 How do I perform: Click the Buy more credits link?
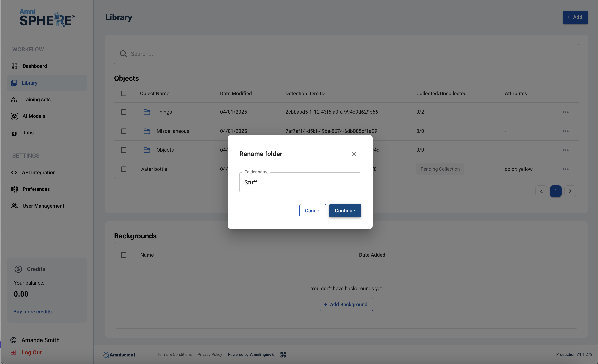[x=33, y=312]
